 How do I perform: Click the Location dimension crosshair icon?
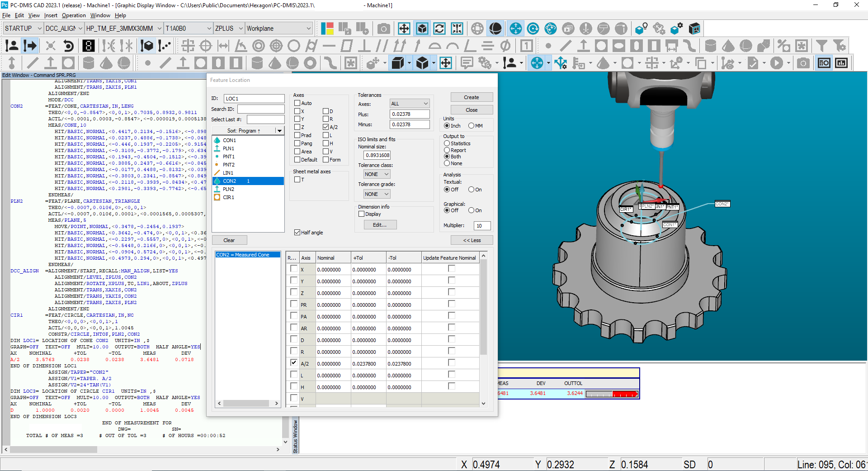[188, 46]
